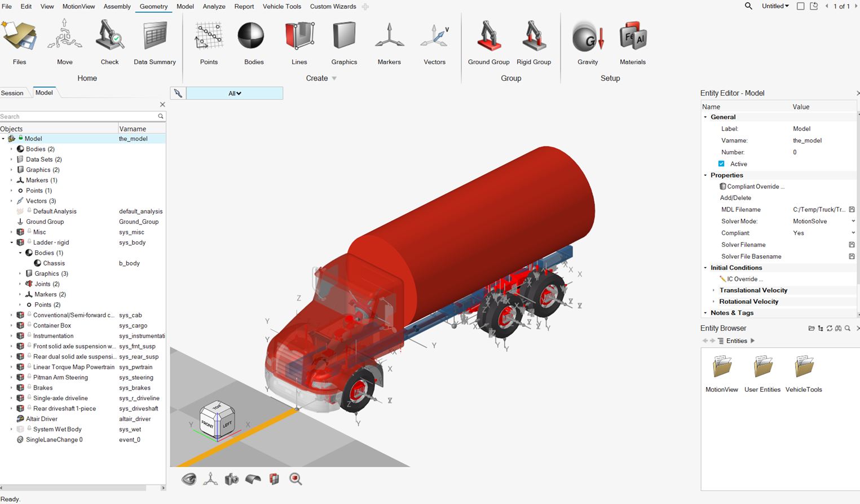
Task: Select Brakes system in tree
Action: tap(43, 388)
